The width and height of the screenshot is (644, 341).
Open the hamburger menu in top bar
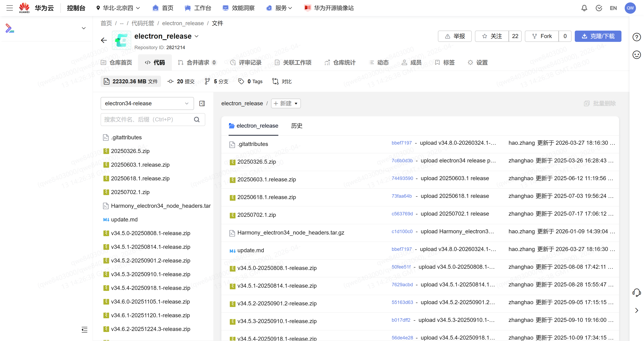click(x=9, y=8)
